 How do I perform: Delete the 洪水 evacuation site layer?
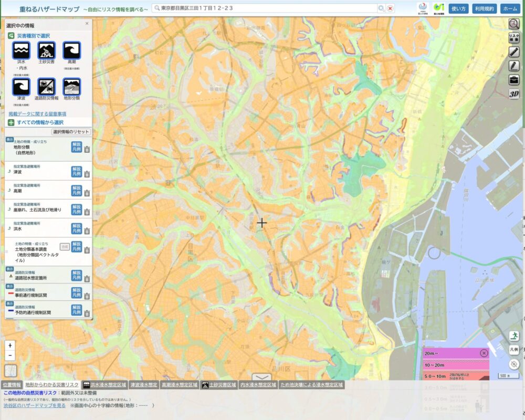click(87, 231)
